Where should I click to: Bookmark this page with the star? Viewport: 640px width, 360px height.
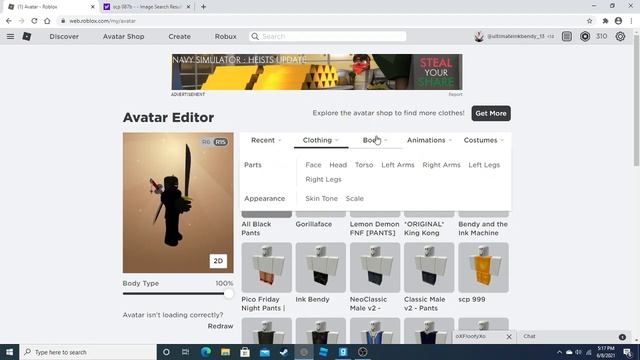point(589,21)
